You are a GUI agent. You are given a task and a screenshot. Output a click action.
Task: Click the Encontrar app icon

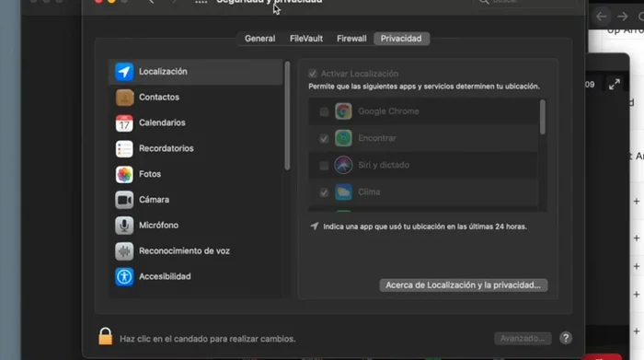[x=343, y=138]
